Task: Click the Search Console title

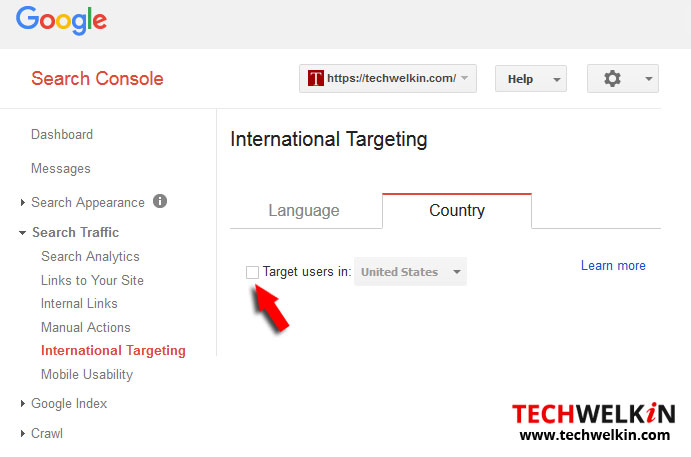Action: [x=97, y=79]
